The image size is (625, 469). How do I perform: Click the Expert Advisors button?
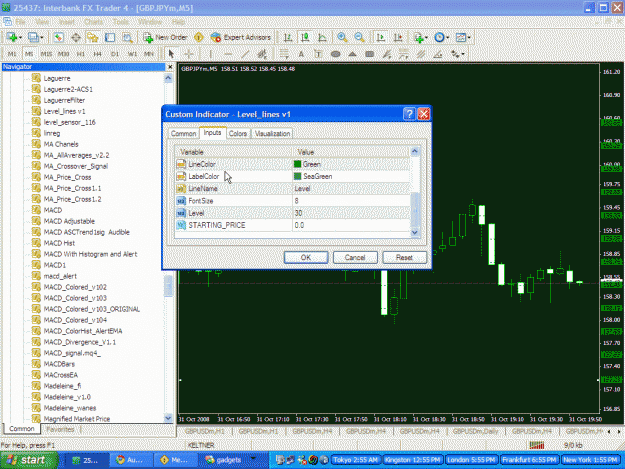click(241, 37)
